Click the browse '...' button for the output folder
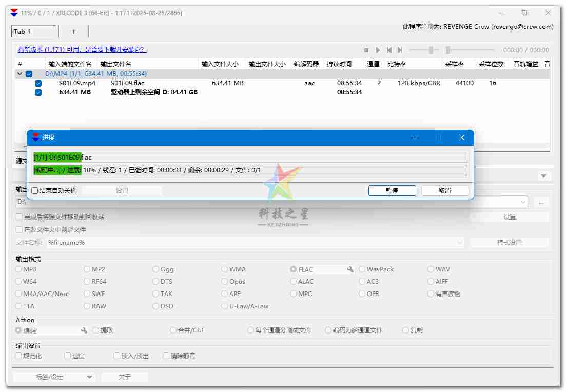Viewport: 566px width, 392px height. (x=541, y=202)
